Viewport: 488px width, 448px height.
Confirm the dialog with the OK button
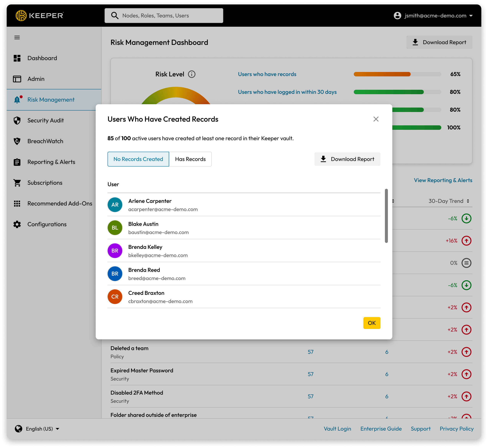pyautogui.click(x=372, y=323)
